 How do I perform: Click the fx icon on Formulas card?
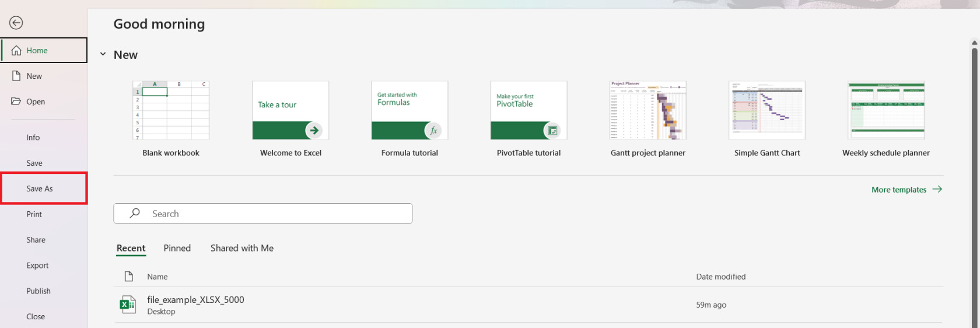(x=433, y=130)
